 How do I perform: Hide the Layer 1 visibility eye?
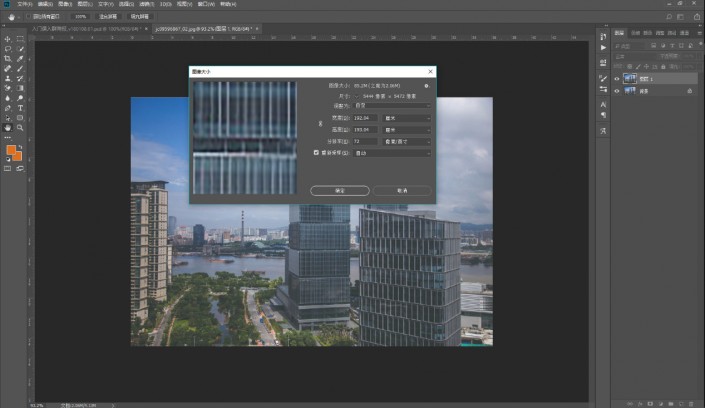click(x=617, y=79)
